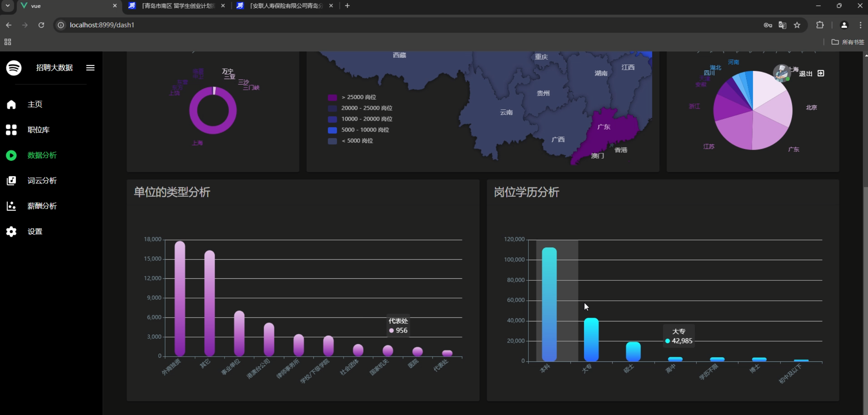Viewport: 868px width, 415px height.
Task: Click the gear icon next to 设置
Action: [11, 232]
